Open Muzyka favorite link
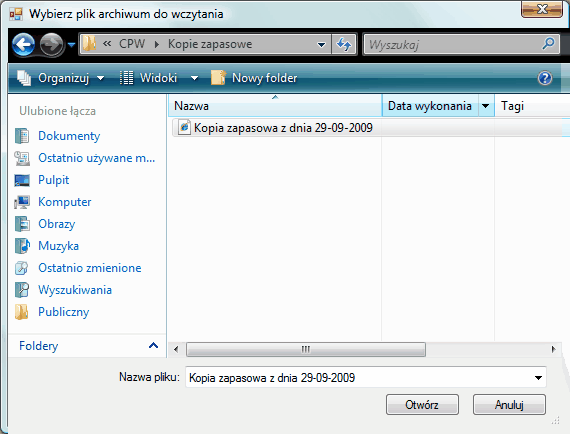Viewport: 570px width, 434px height. [x=59, y=246]
